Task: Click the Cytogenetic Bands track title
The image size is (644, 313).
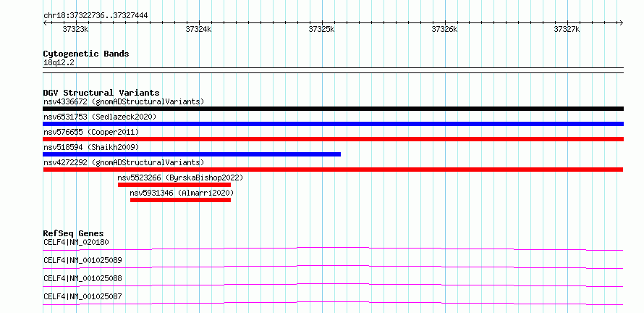Action: click(x=86, y=54)
